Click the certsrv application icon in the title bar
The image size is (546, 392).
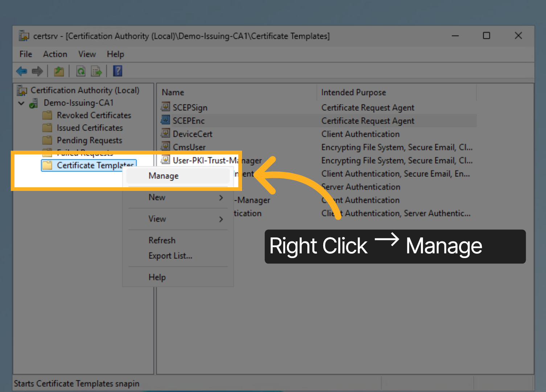click(x=24, y=36)
